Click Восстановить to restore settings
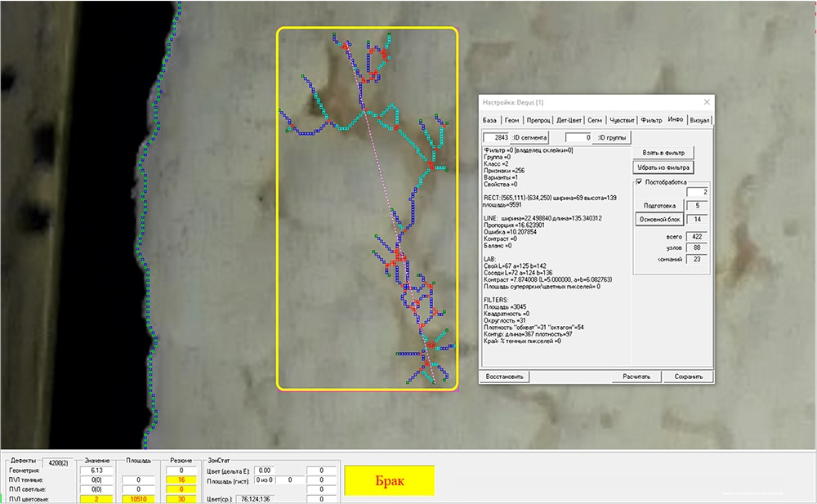Image resolution: width=817 pixels, height=504 pixels. coord(505,377)
